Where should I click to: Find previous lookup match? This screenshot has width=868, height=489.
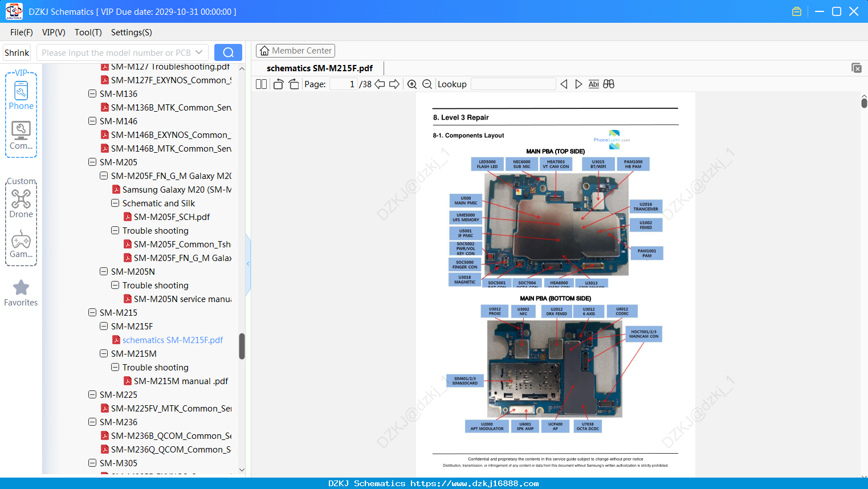coord(564,84)
